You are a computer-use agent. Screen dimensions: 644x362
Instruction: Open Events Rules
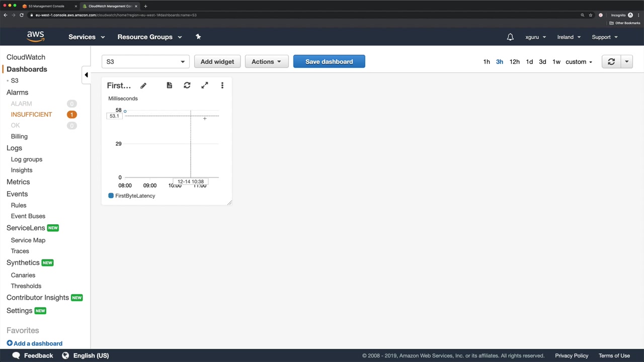point(19,205)
